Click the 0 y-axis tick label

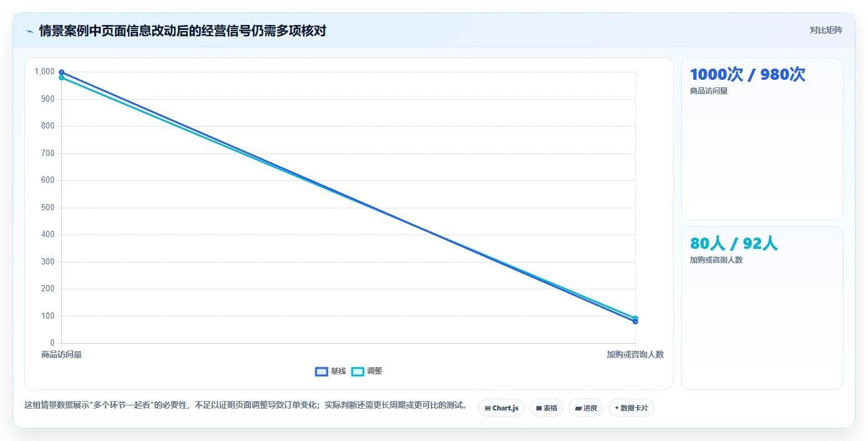pos(52,343)
